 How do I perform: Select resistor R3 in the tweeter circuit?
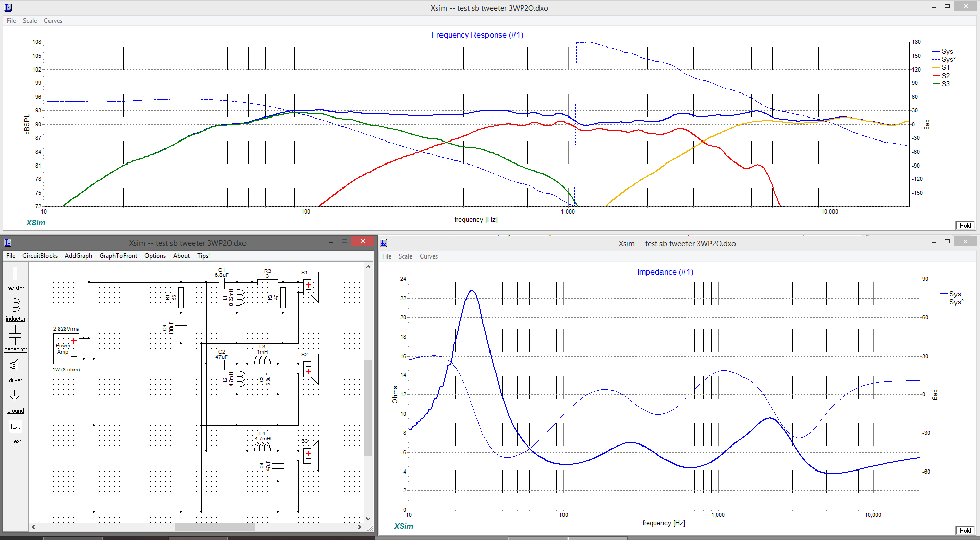pyautogui.click(x=267, y=281)
